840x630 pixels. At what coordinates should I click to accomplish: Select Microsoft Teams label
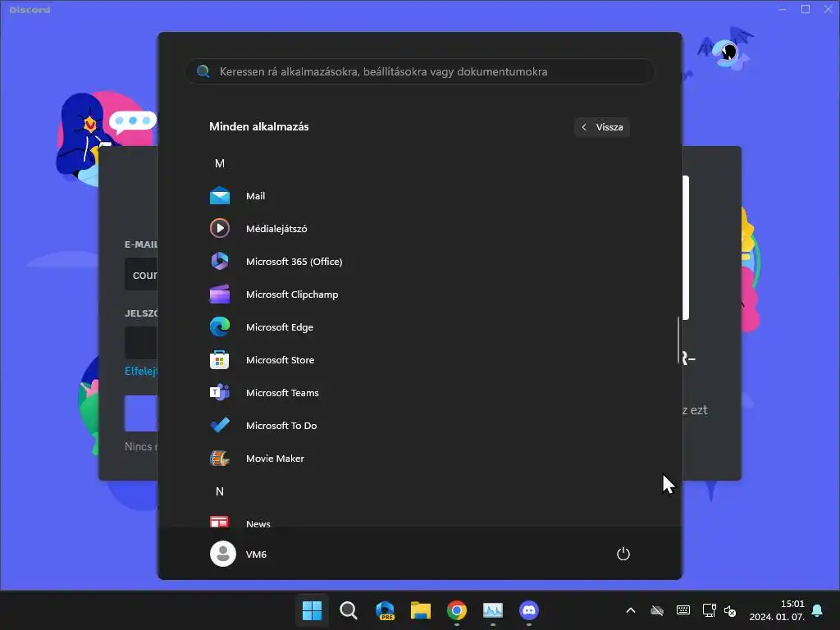pos(282,393)
